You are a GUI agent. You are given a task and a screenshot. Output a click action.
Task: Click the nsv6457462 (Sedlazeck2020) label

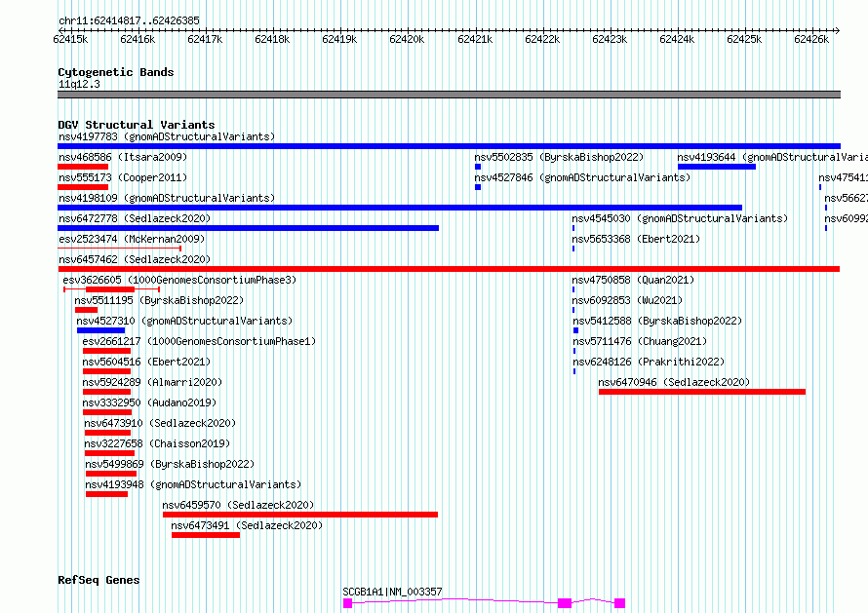tap(135, 259)
